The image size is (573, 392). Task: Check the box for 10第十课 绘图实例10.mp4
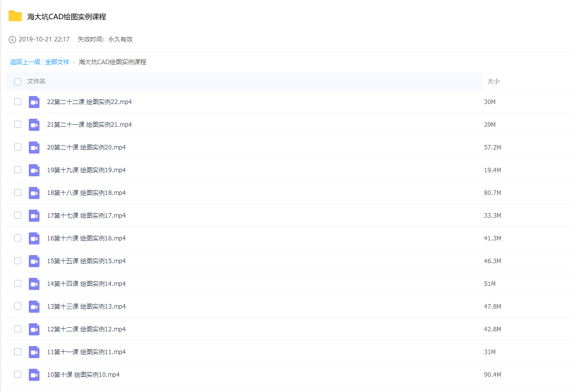click(x=18, y=374)
